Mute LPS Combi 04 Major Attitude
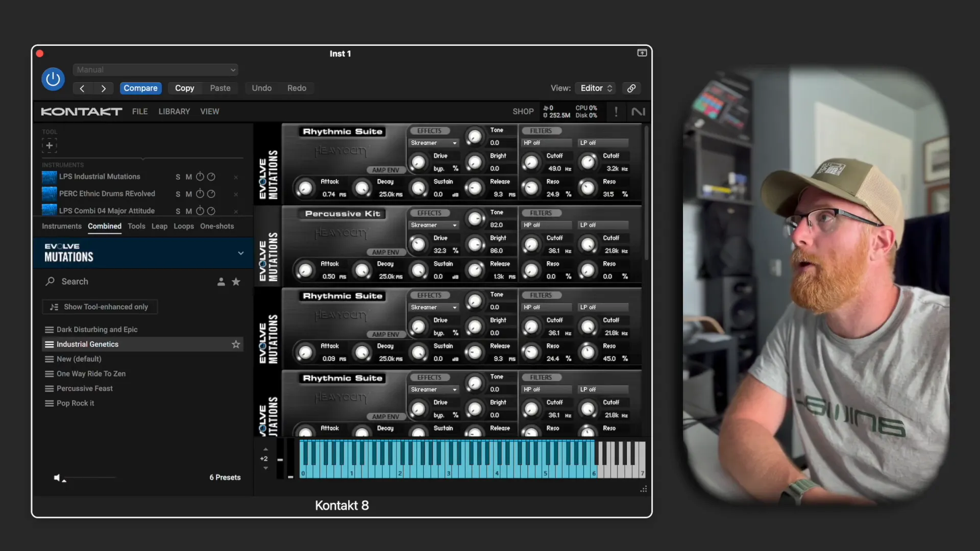This screenshot has width=980, height=551. [189, 211]
